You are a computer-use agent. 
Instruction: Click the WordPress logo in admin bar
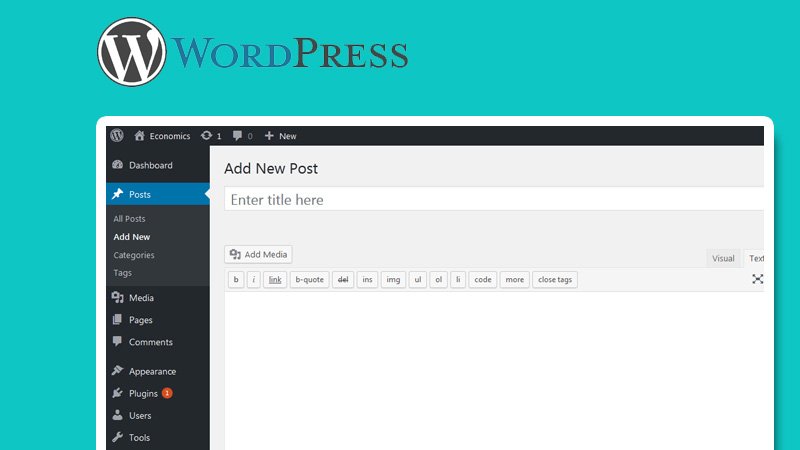point(117,135)
